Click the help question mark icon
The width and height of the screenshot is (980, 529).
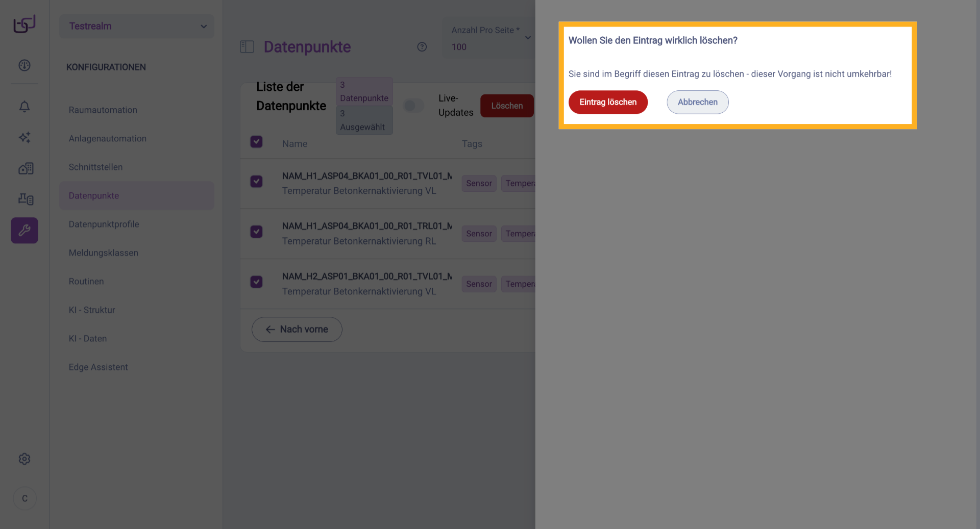pos(422,47)
